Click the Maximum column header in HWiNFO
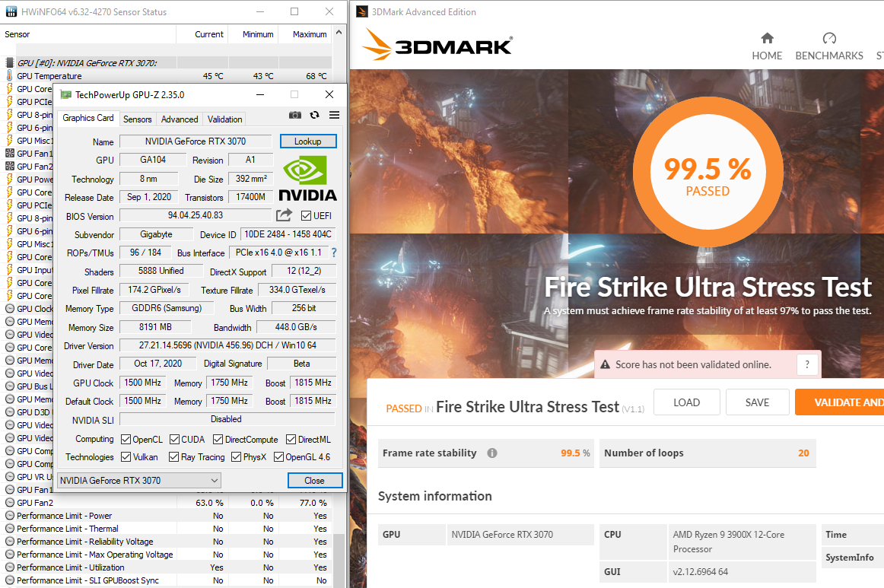The height and width of the screenshot is (588, 884). click(x=304, y=34)
